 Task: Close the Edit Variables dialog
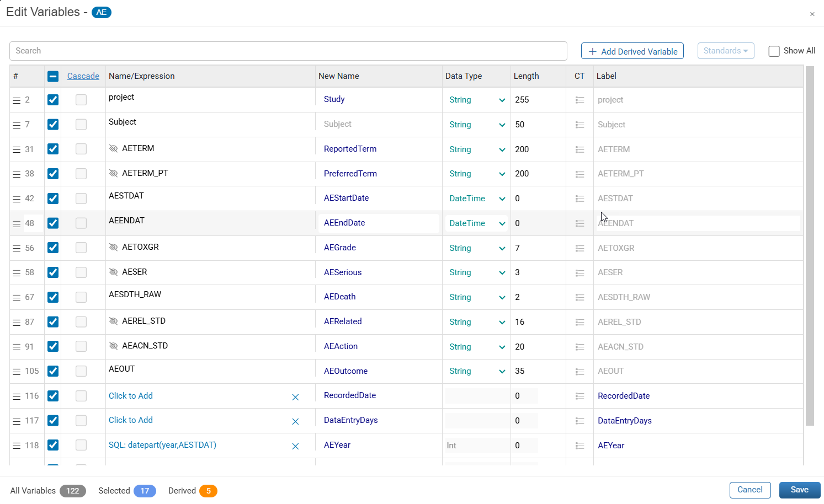[x=812, y=14]
